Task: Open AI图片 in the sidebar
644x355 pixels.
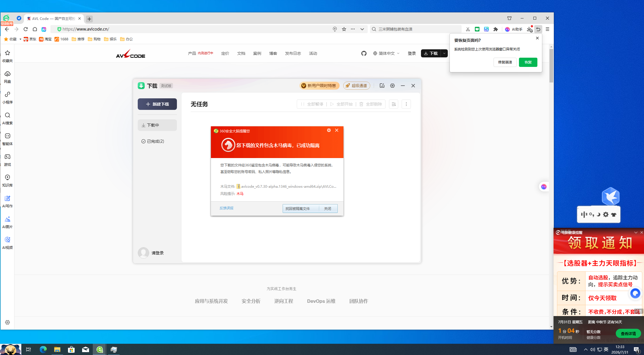Action: click(x=7, y=222)
